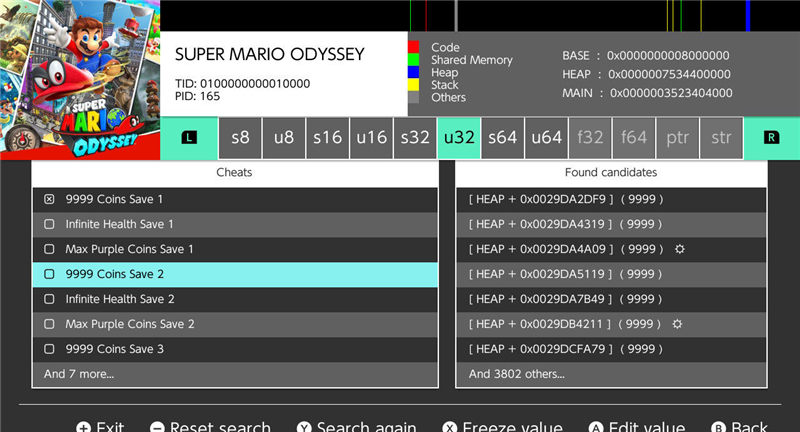Screen dimensions: 800x432
Task: Click the blue heap marker in memory map
Action: [x=748, y=15]
